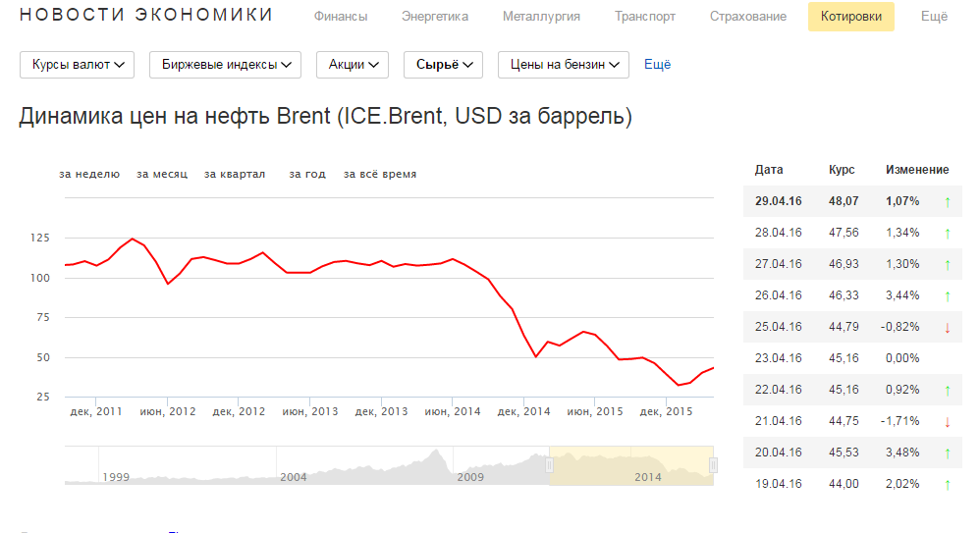980x533 pixels.
Task: Click the up arrow next to 19.04.16
Action: pyautogui.click(x=948, y=484)
